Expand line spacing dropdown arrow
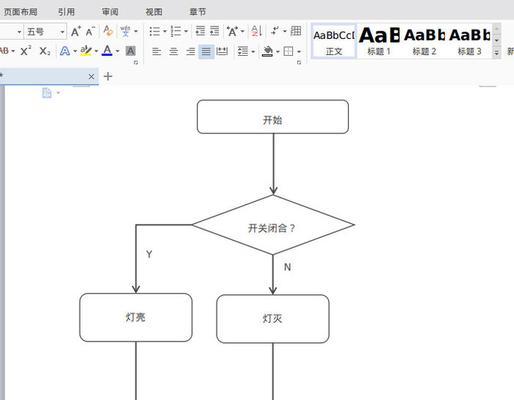514x400 pixels. (x=253, y=52)
